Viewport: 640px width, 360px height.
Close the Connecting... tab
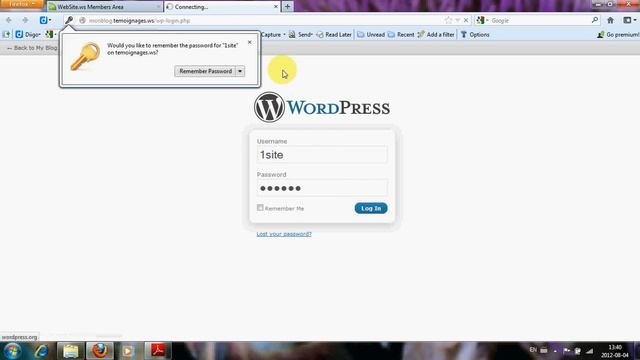click(276, 7)
